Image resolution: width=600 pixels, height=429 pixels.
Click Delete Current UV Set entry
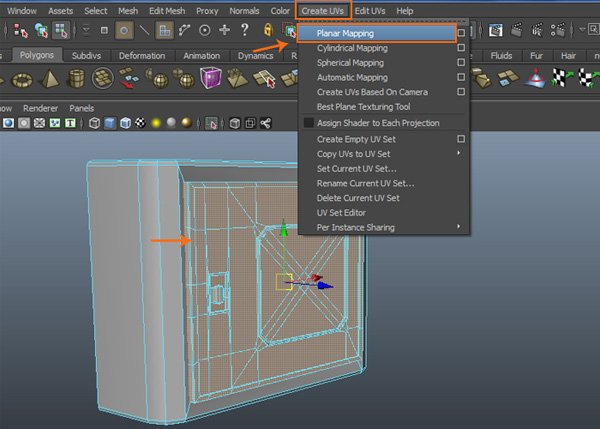click(358, 198)
